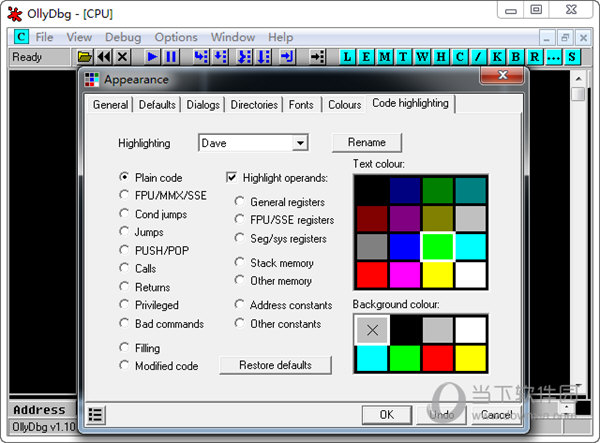
Task: Open file with the folder toolbar icon
Action: 85,57
